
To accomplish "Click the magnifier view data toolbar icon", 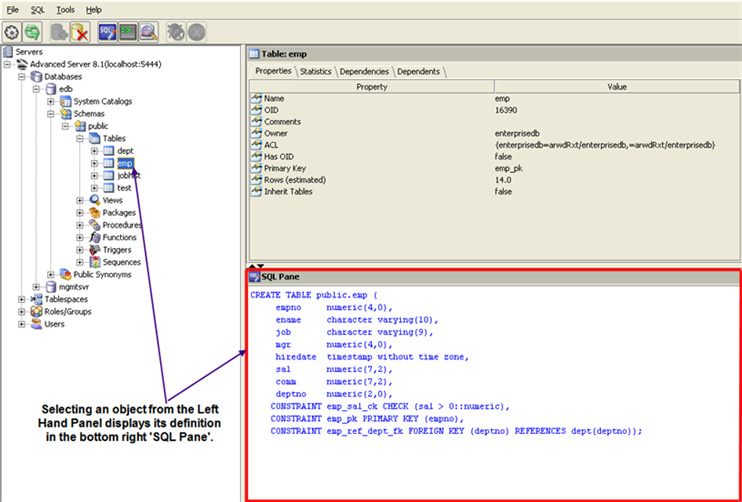I will (x=148, y=31).
